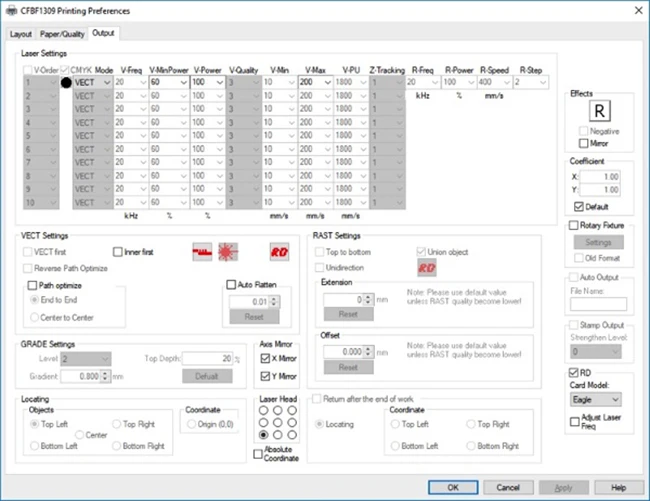Toggle the Default coefficient checkbox
Viewport: 650px width, 501px height.
(x=579, y=206)
